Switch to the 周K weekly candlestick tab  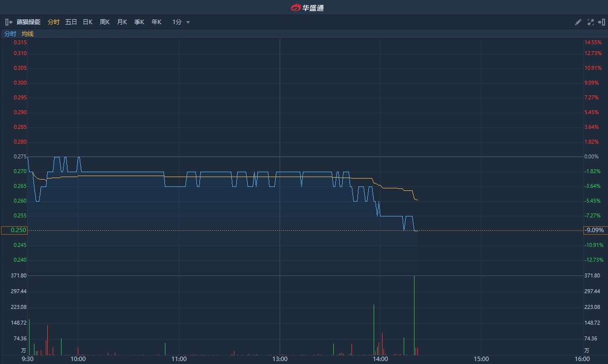(x=105, y=22)
